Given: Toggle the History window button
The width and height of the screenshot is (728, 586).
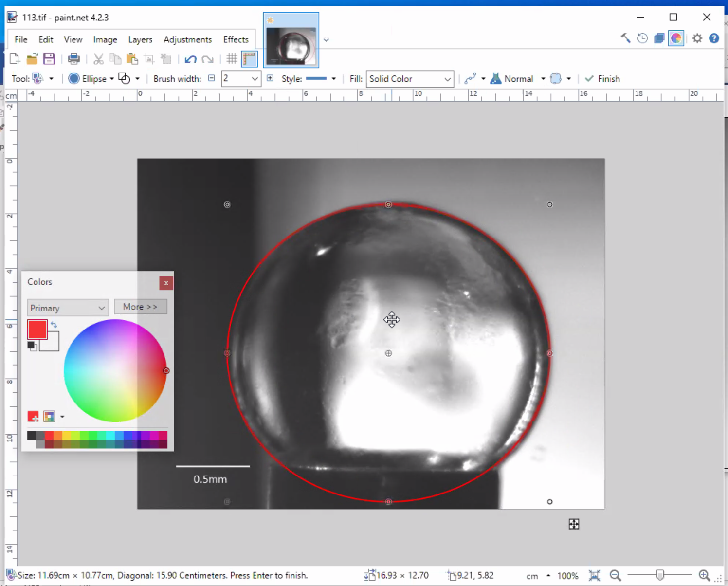Looking at the screenshot, I should point(642,38).
